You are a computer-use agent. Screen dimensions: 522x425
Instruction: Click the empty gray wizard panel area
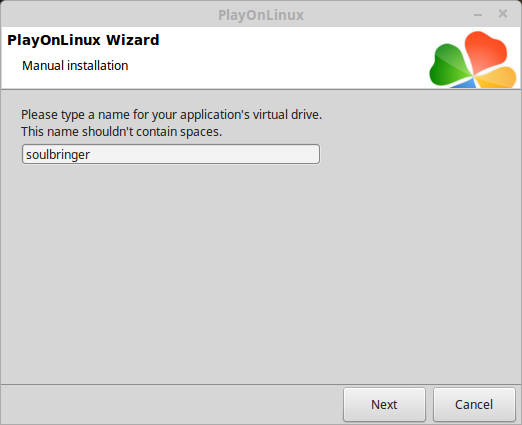[x=261, y=273]
